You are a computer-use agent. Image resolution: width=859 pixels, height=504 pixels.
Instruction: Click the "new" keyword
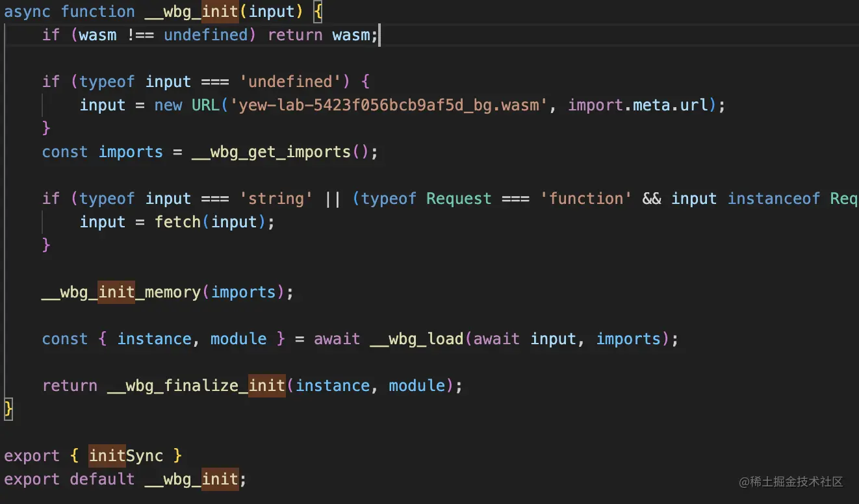168,105
